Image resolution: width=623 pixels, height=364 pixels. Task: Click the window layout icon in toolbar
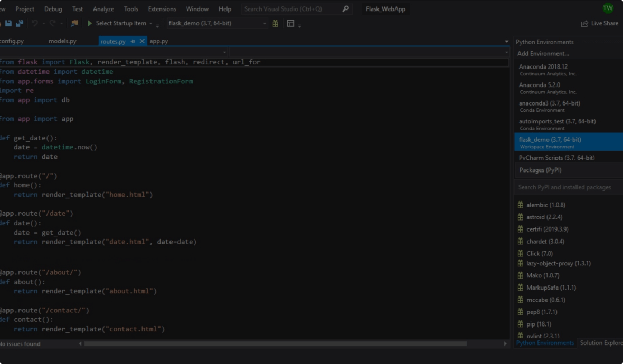point(290,23)
